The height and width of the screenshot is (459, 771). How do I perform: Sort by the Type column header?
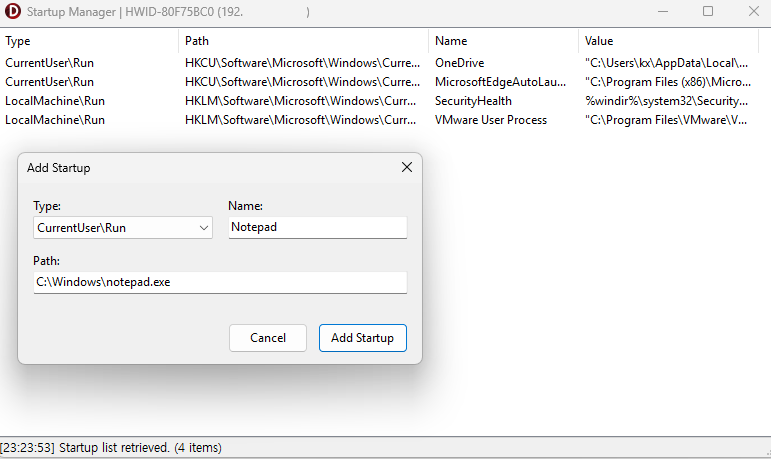[89, 41]
